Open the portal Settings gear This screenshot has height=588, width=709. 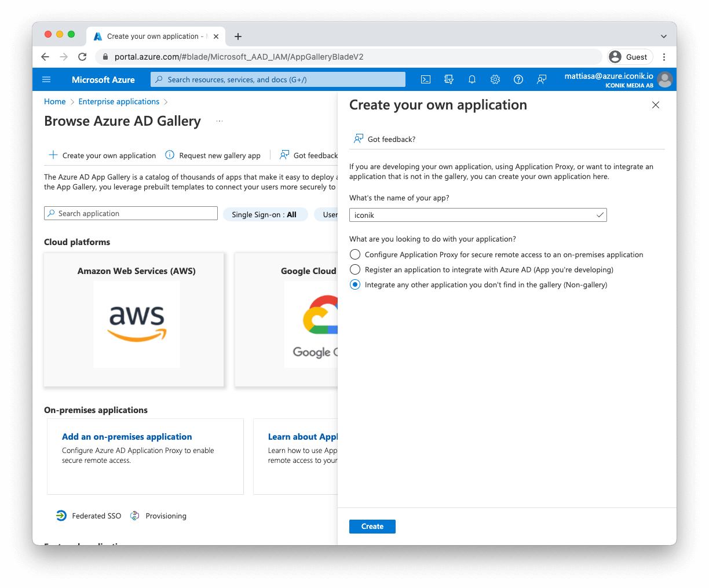495,79
